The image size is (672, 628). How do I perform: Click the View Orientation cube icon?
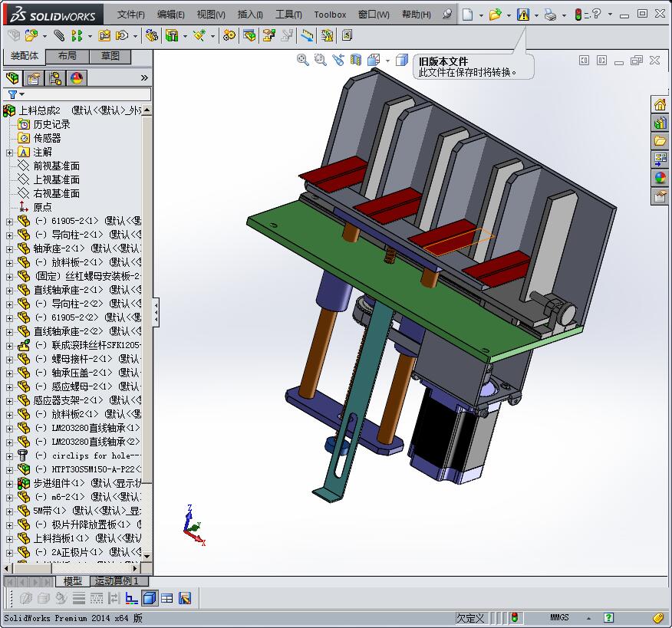click(374, 60)
